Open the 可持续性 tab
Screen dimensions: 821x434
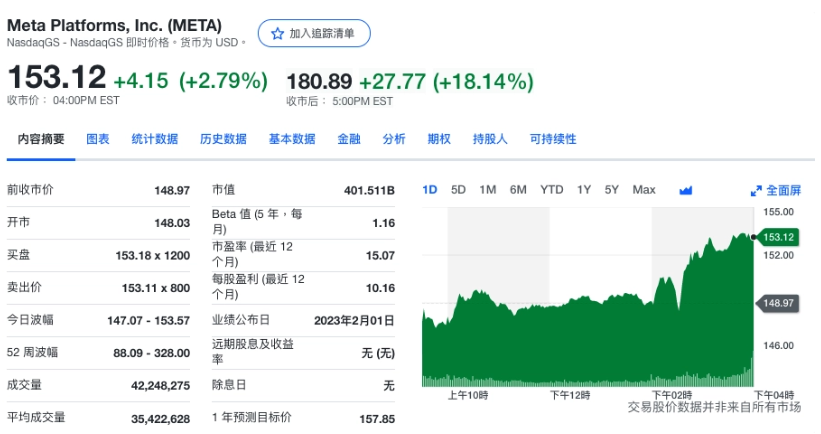coord(553,139)
